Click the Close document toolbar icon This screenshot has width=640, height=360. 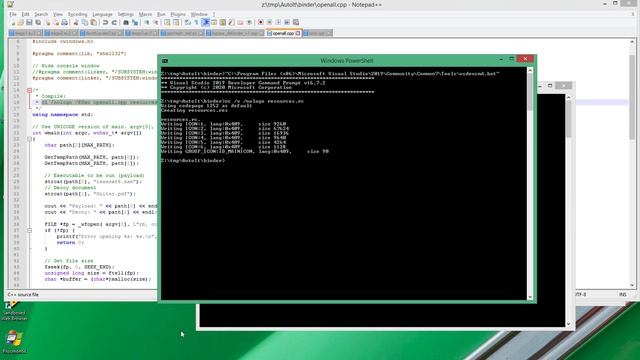tap(48, 22)
